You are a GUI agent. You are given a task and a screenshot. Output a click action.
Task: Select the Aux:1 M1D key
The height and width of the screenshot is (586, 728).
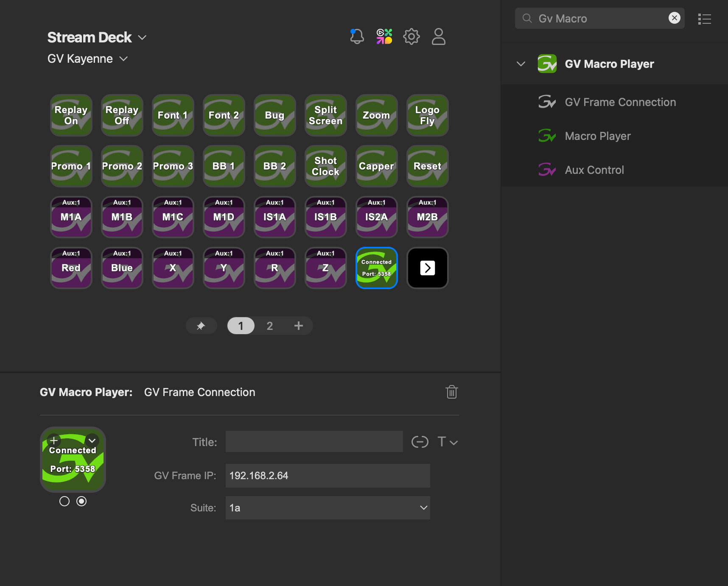click(224, 217)
